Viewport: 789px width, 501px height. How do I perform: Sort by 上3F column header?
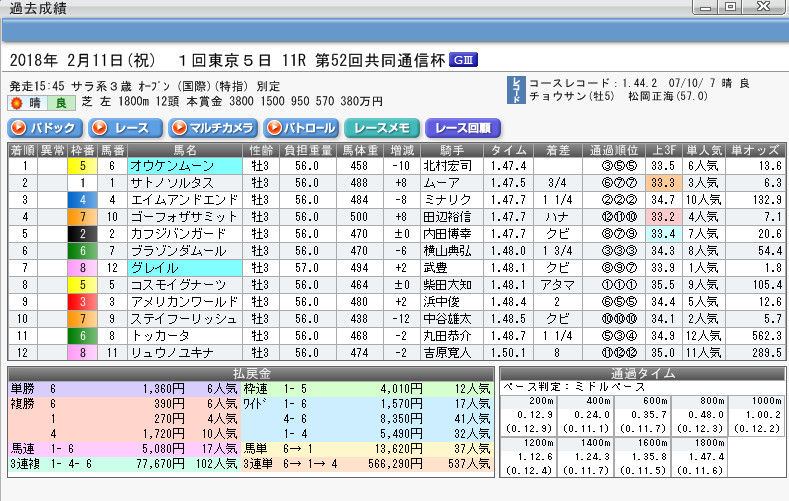pos(664,150)
